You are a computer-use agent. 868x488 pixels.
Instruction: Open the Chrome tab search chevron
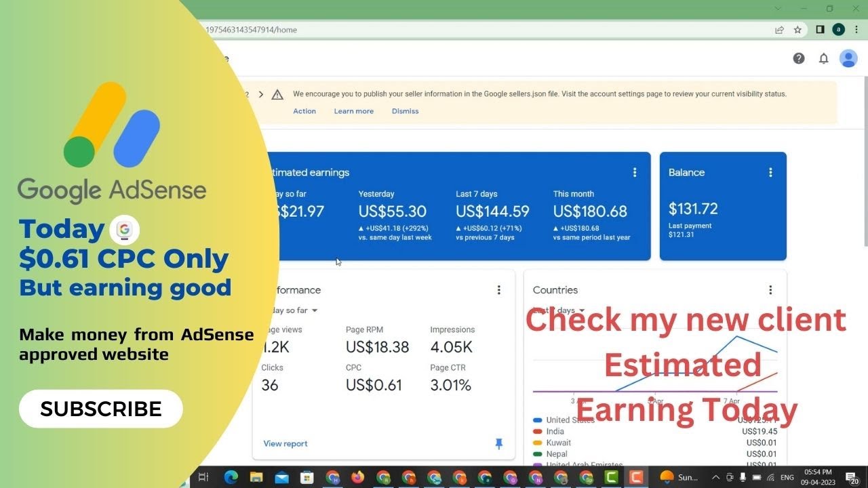pyautogui.click(x=778, y=9)
